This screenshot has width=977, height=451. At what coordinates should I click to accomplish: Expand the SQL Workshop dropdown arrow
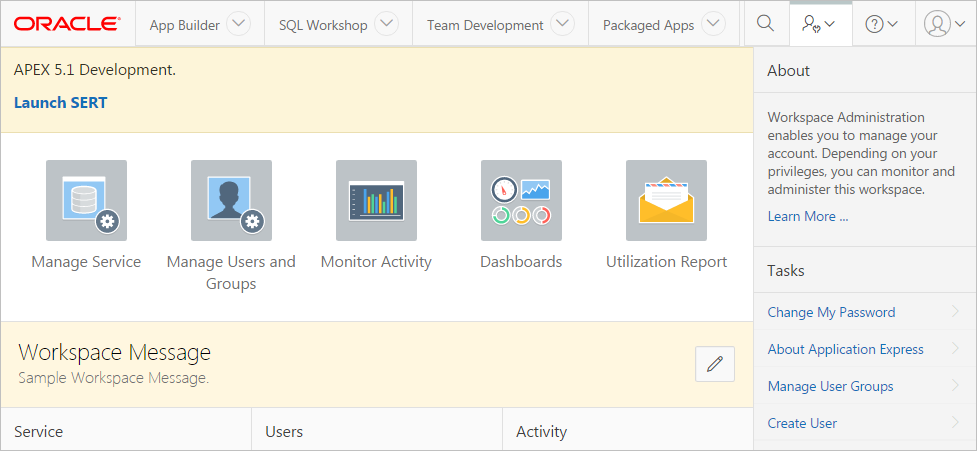386,25
